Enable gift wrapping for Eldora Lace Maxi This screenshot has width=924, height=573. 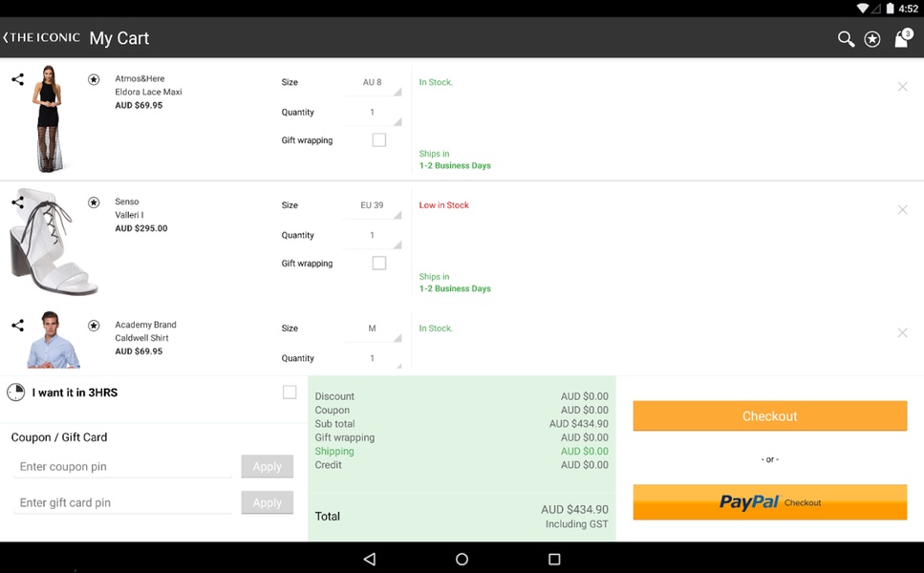point(379,140)
